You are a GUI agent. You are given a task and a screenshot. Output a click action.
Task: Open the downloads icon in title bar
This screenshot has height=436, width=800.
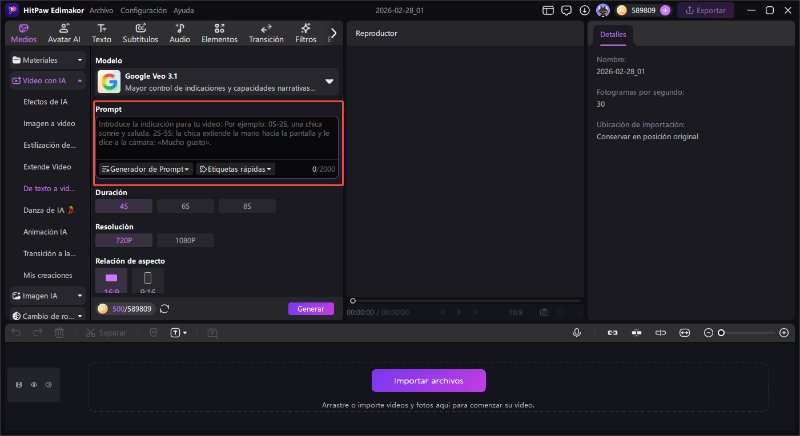tap(585, 10)
